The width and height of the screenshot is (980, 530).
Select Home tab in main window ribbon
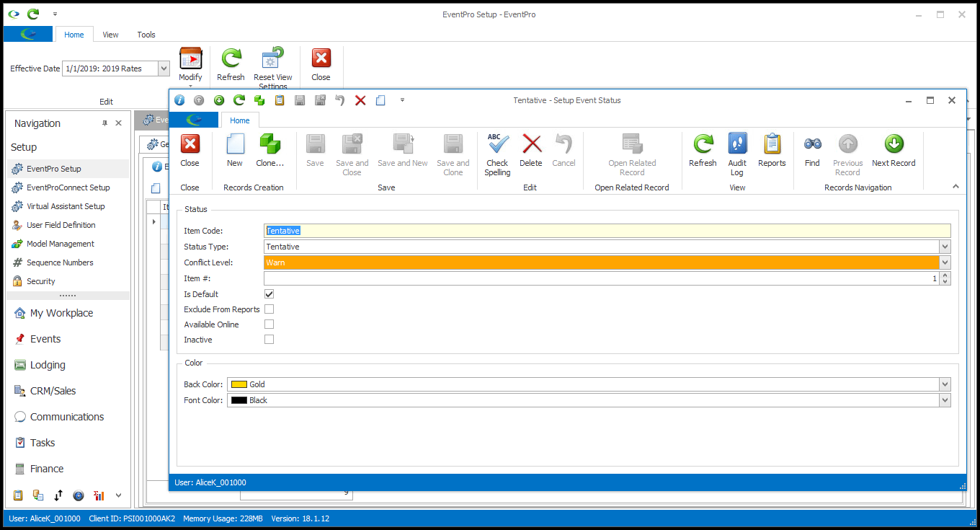click(74, 35)
